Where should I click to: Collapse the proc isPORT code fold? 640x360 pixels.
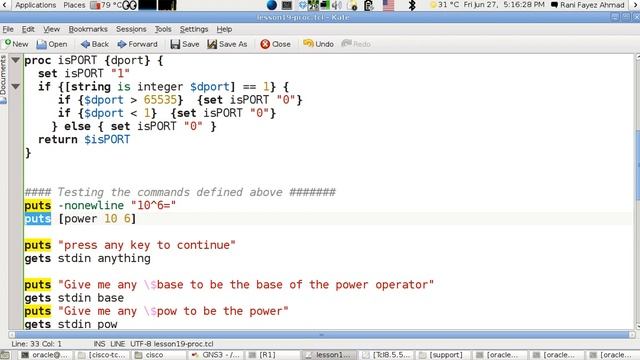point(16,60)
